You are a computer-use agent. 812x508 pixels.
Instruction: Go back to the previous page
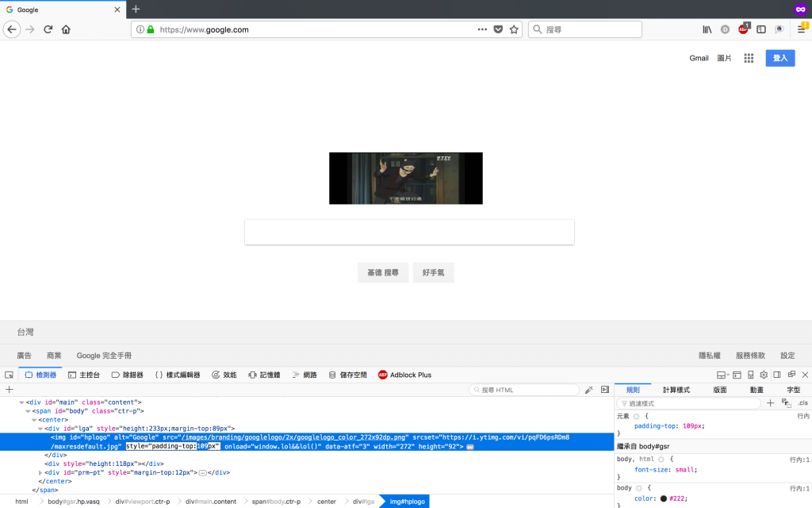pos(12,29)
